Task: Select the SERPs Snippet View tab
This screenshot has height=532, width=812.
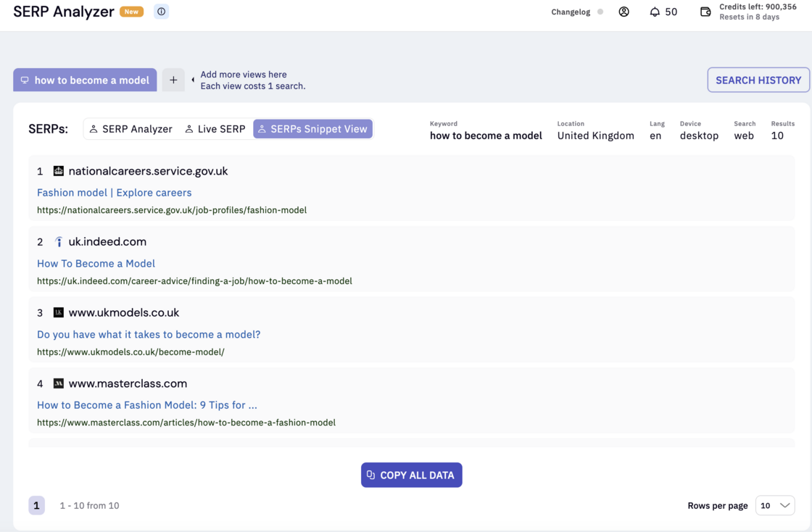Action: point(312,129)
